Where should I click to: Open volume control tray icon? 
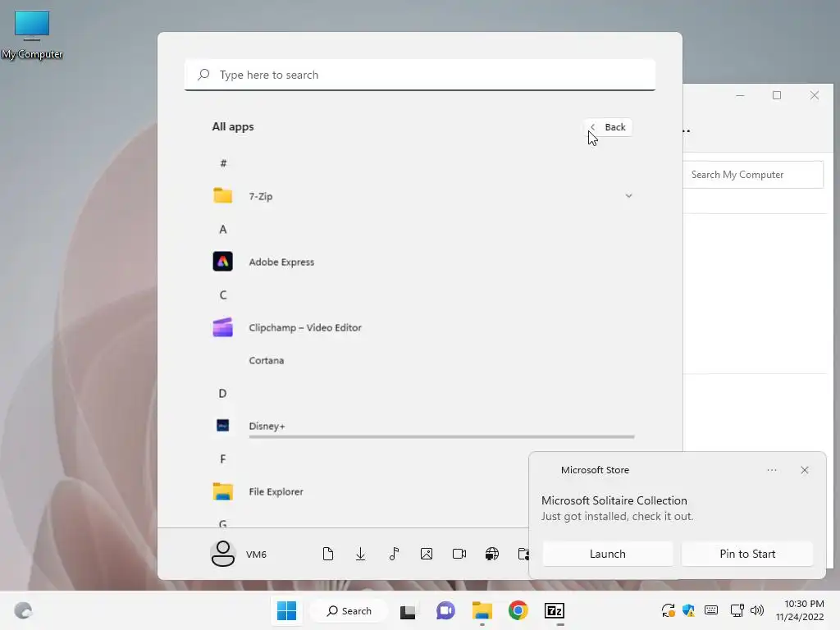coord(757,610)
